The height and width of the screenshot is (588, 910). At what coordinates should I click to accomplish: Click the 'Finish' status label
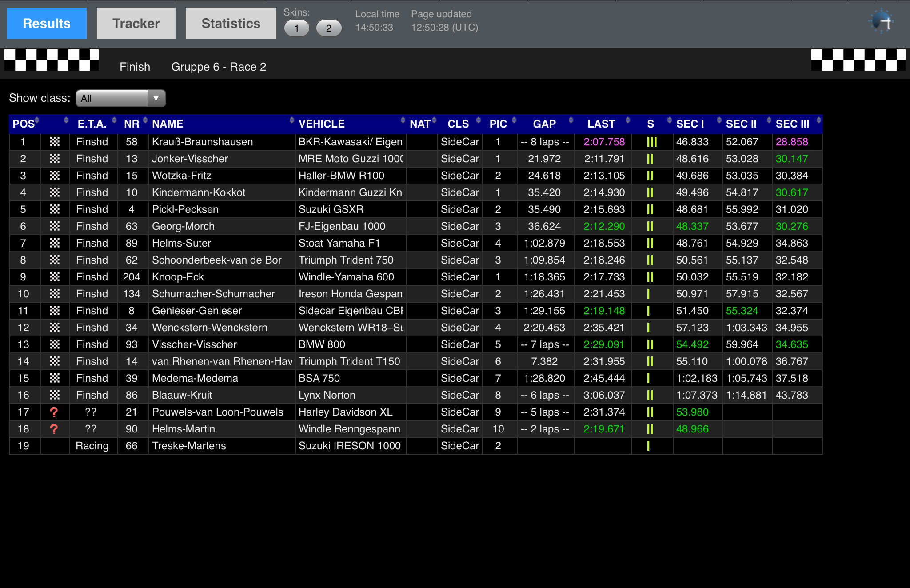click(135, 67)
